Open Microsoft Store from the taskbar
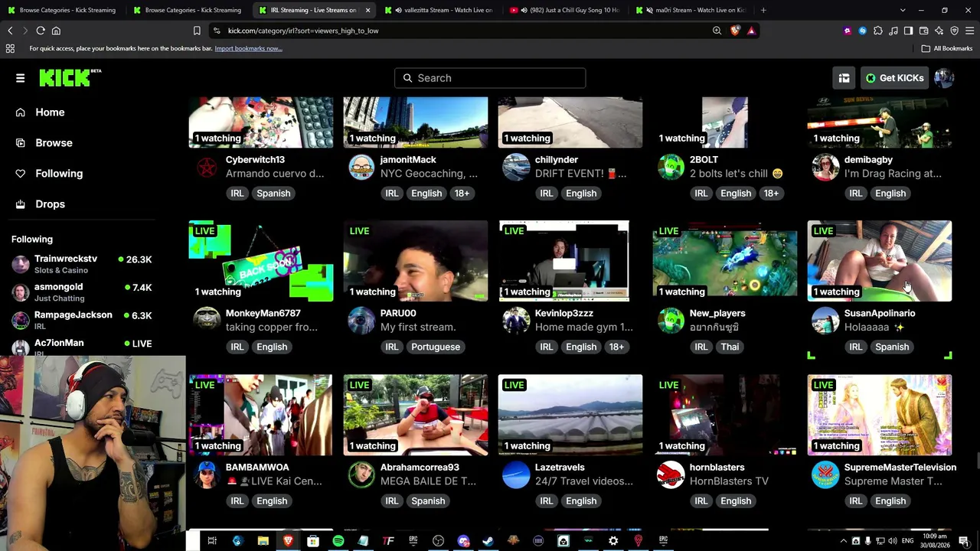980x551 pixels. click(312, 541)
